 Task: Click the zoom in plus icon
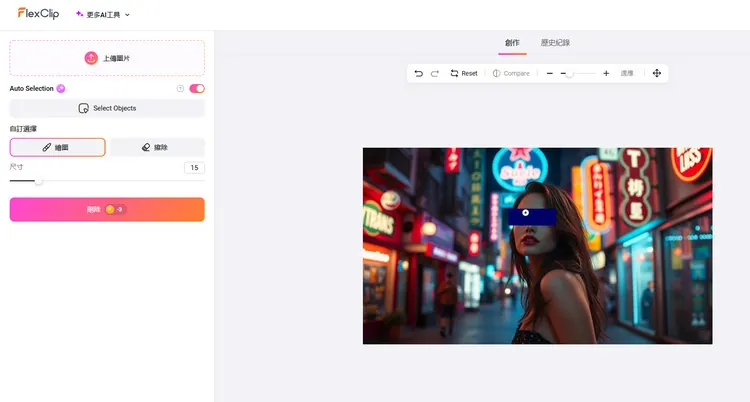[x=606, y=73]
